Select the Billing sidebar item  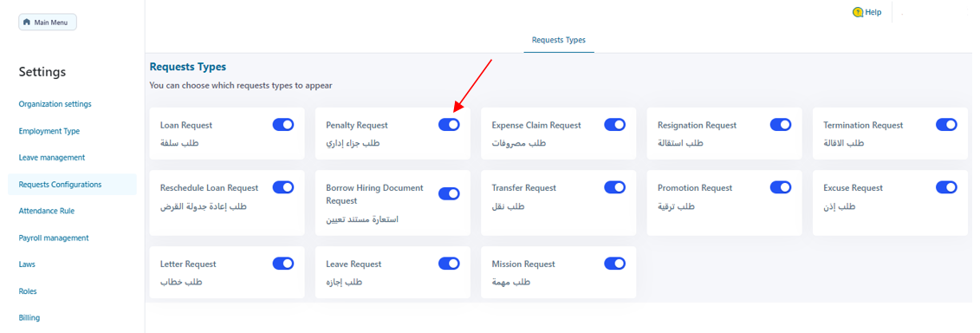point(29,317)
